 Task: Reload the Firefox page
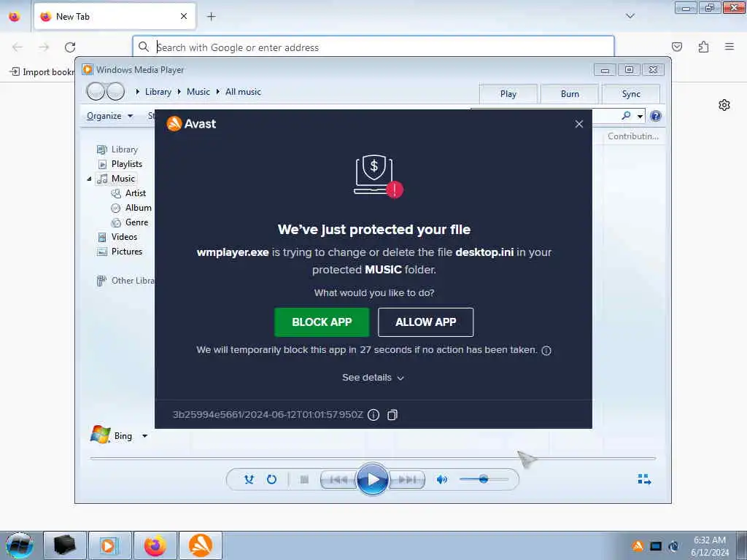[70, 47]
